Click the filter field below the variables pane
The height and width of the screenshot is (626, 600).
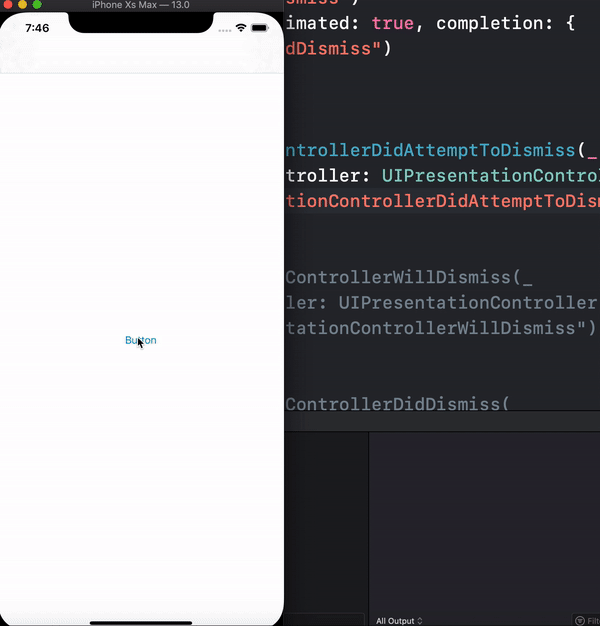coord(324,620)
